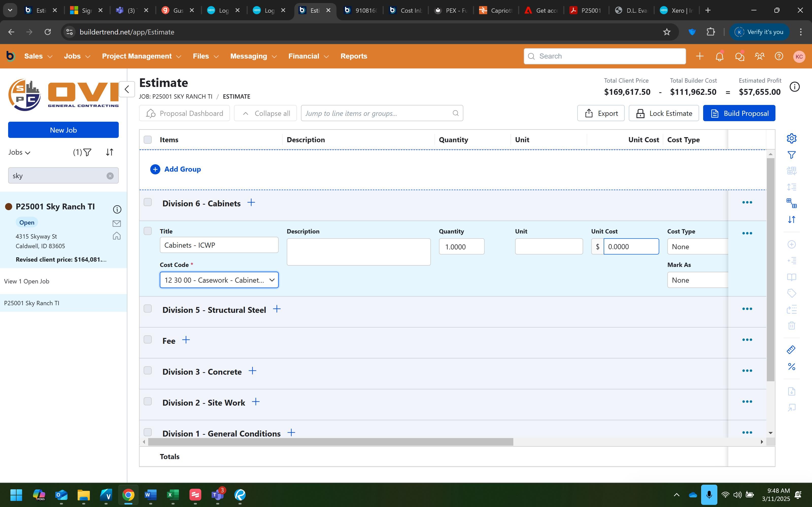Open the Project Management menu
Viewport: 812px width, 507px height.
pos(141,56)
